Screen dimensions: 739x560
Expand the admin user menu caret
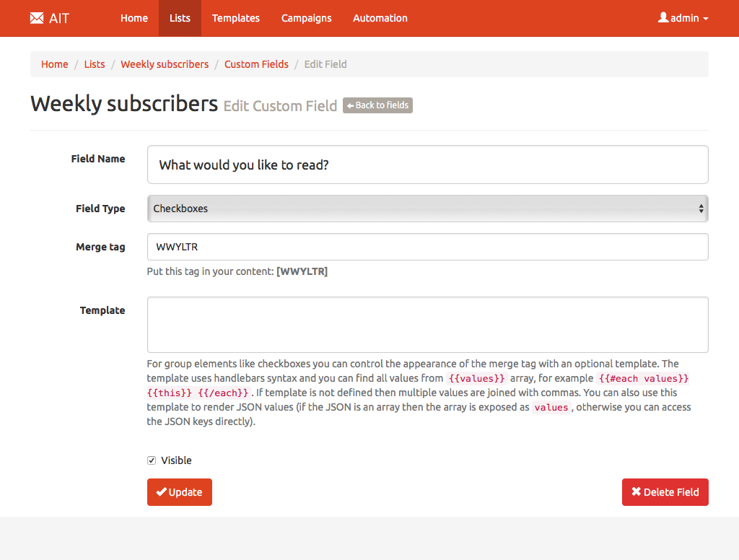(705, 19)
